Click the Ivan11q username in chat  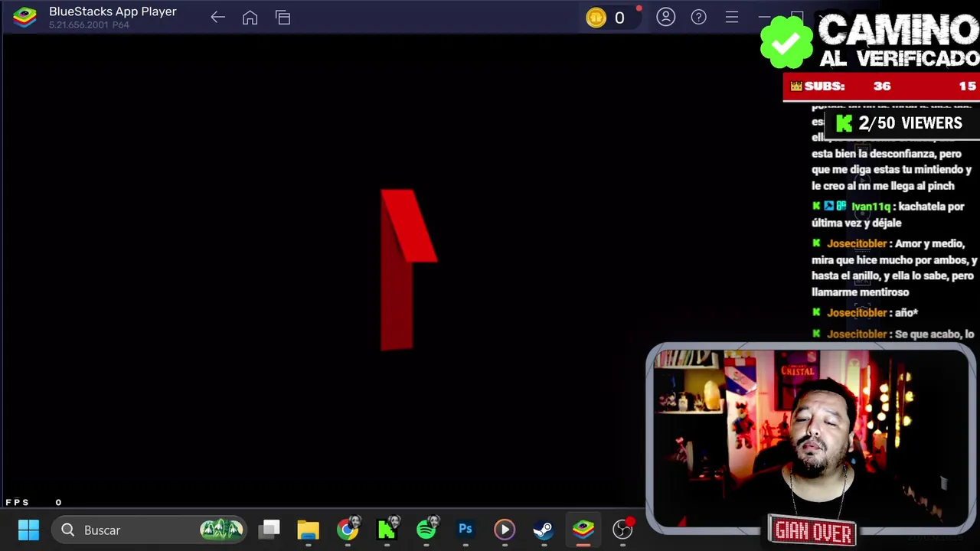point(871,207)
